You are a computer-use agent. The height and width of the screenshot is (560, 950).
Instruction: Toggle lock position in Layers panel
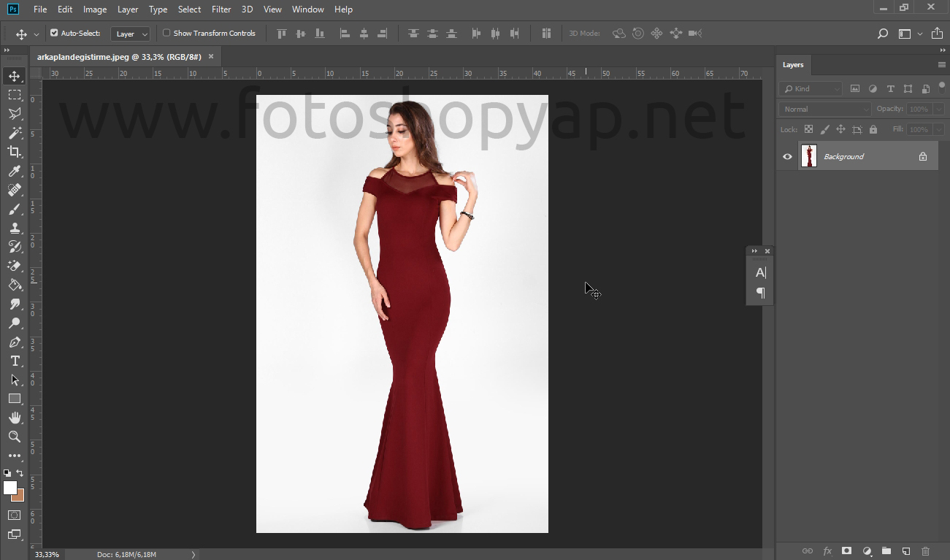click(x=840, y=129)
